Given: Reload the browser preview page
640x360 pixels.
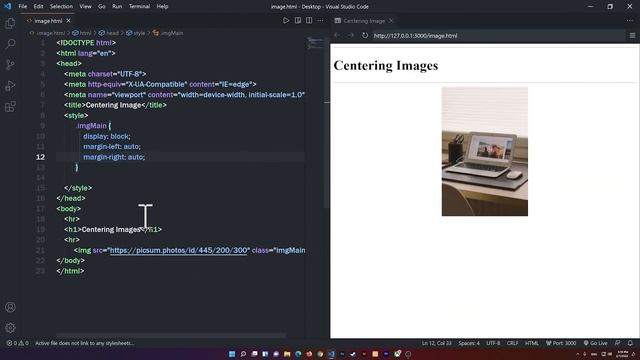Looking at the screenshot, I should pyautogui.click(x=365, y=36).
